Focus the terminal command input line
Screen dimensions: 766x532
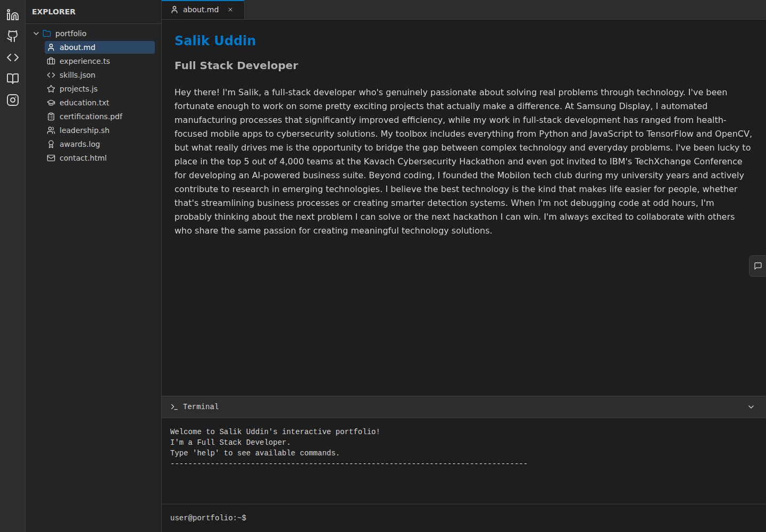[464, 518]
